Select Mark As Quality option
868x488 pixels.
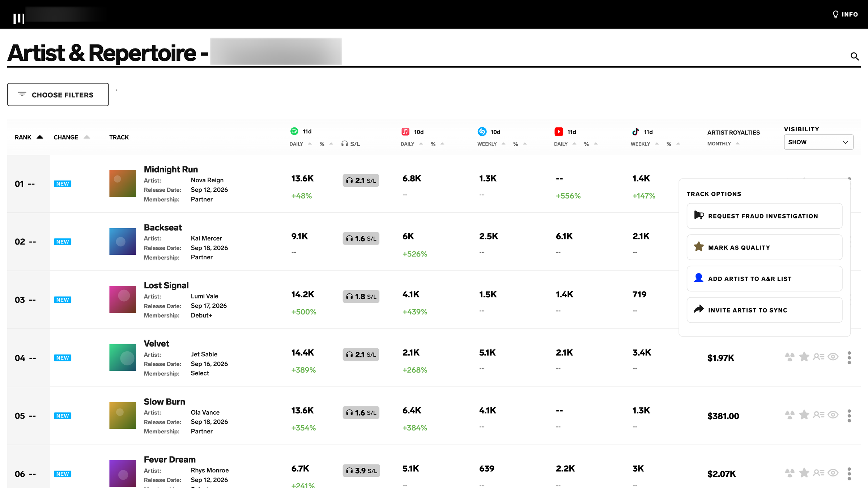pyautogui.click(x=764, y=247)
